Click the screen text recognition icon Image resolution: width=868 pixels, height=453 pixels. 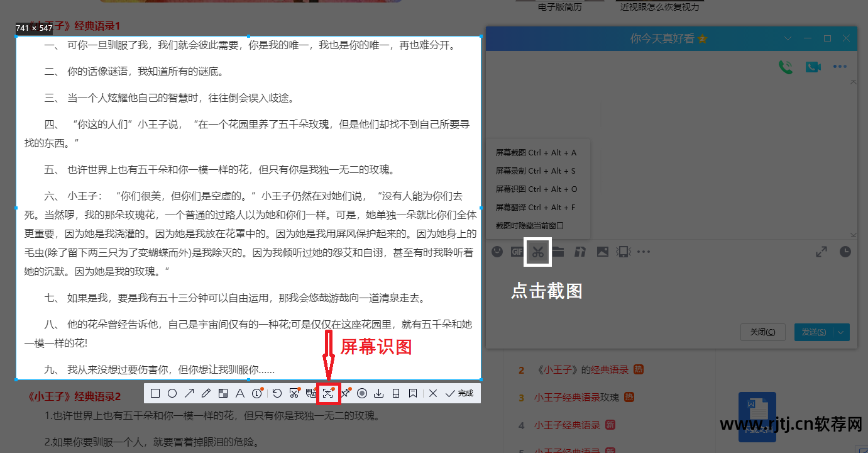tap(328, 394)
